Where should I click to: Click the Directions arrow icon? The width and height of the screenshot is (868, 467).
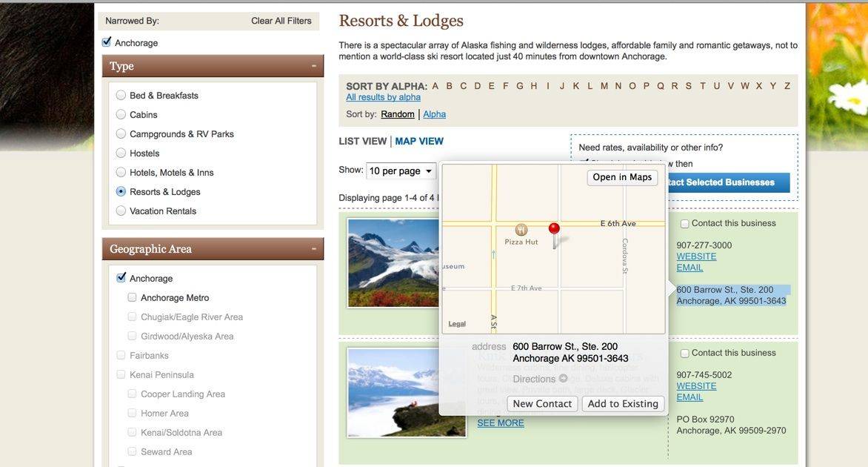coord(564,379)
